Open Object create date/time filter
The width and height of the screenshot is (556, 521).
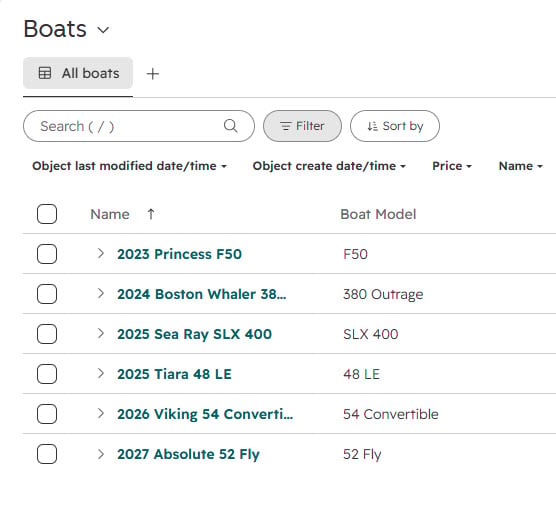coord(329,166)
